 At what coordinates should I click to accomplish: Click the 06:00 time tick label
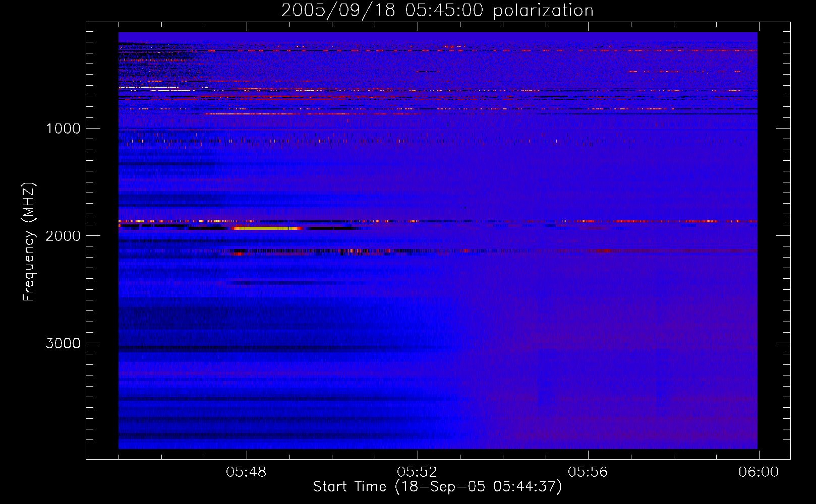759,472
